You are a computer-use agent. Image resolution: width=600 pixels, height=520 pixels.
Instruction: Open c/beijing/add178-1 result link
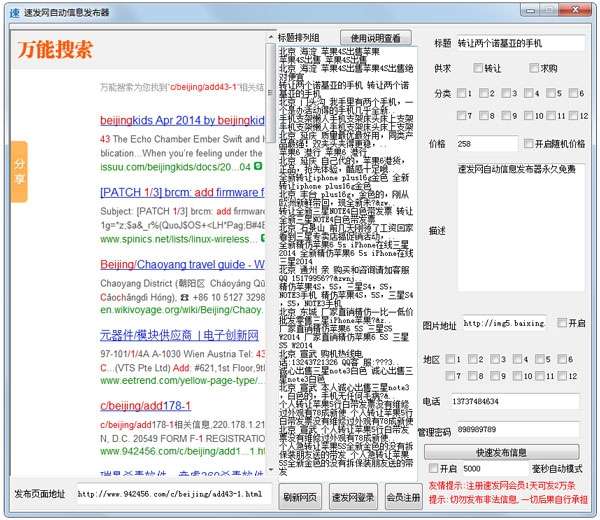click(x=145, y=406)
